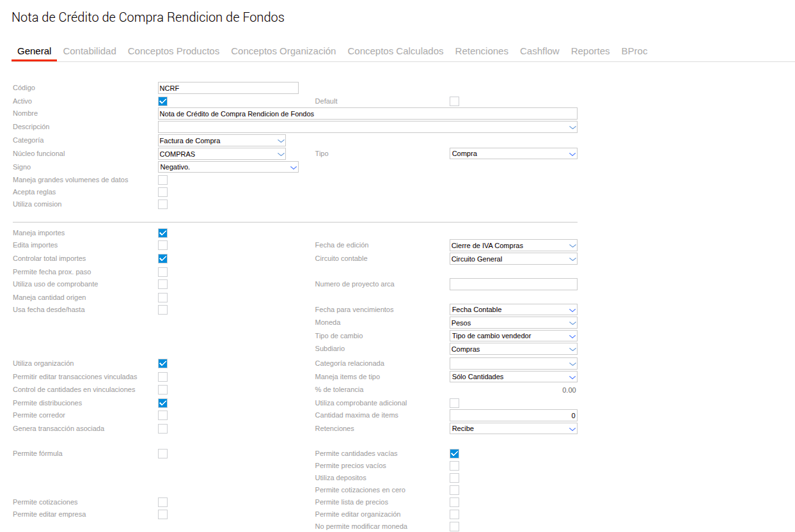Click the Cantidad maxima de items field
The width and height of the screenshot is (795, 532).
[x=514, y=415]
